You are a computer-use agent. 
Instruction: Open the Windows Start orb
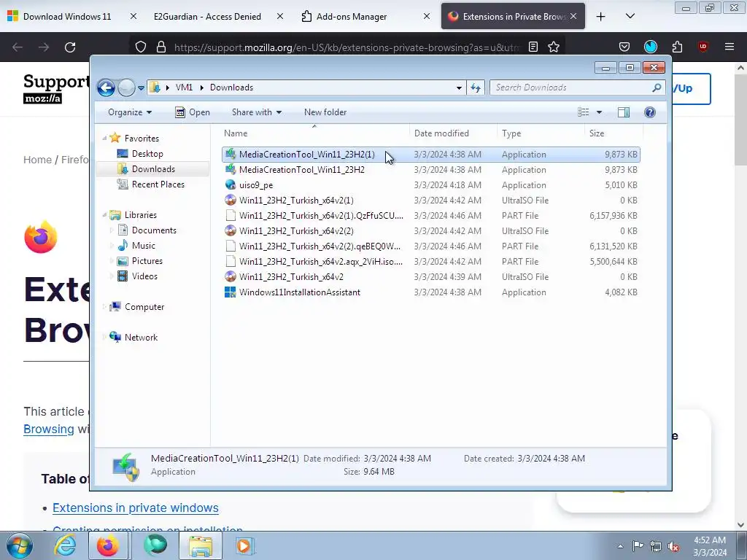[x=20, y=546]
